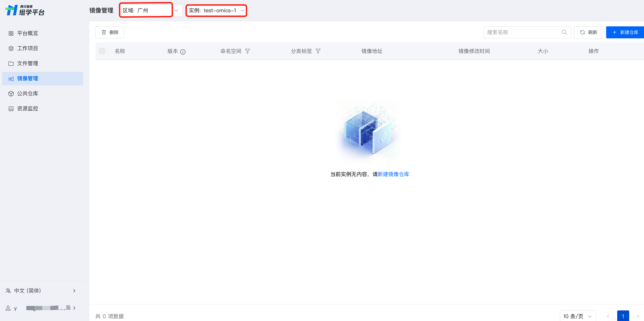The width and height of the screenshot is (644, 321).
Task: Click the language translate icon
Action: (8, 290)
